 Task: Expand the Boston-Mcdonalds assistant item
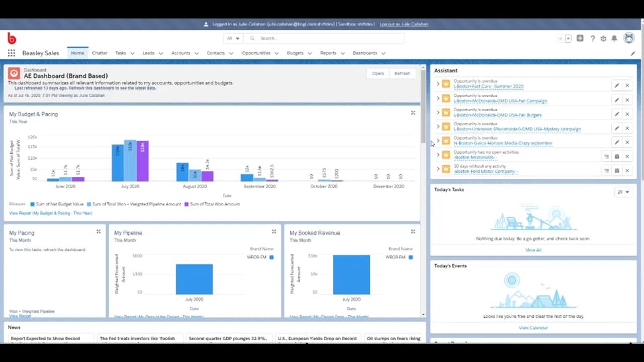438,155
